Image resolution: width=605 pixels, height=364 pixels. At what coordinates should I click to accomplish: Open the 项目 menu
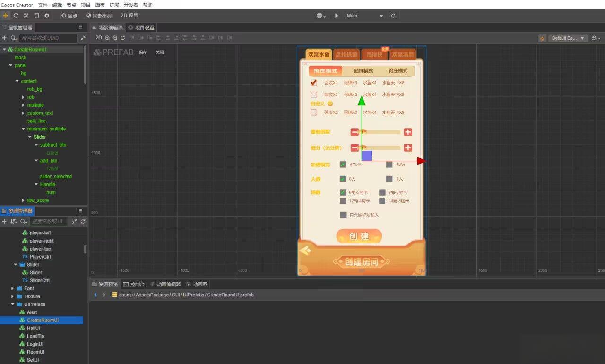click(86, 5)
